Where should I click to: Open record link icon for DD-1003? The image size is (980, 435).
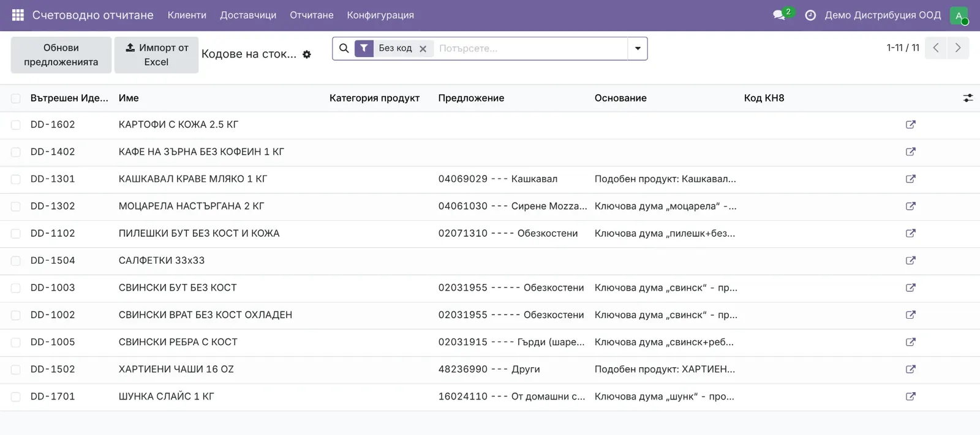coord(910,288)
